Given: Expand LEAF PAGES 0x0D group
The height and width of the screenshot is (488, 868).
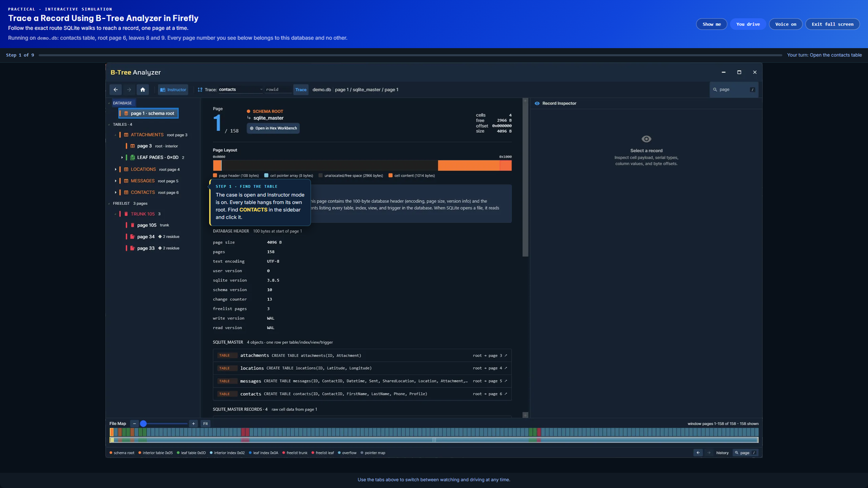Looking at the screenshot, I should click(122, 157).
